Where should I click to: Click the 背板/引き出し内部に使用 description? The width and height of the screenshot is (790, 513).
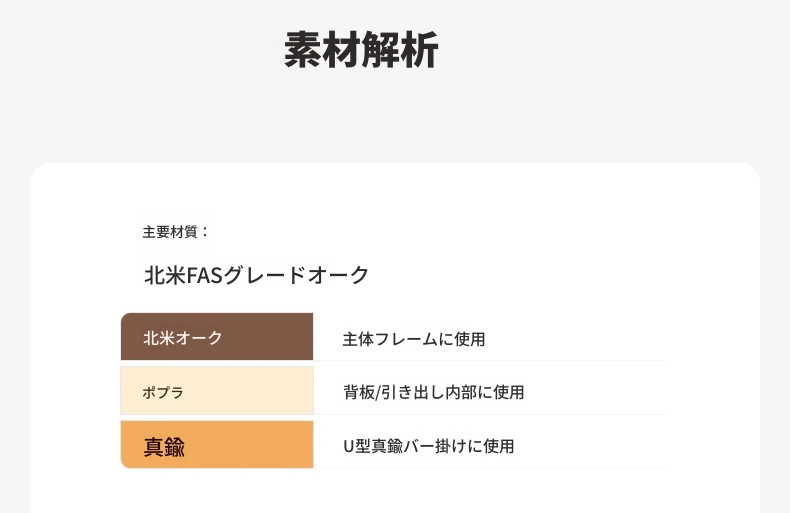pos(433,392)
